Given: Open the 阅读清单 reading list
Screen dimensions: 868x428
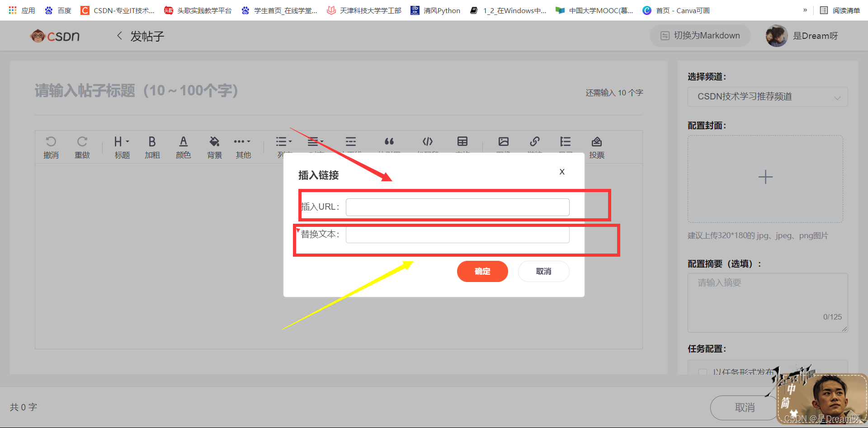Looking at the screenshot, I should [840, 10].
